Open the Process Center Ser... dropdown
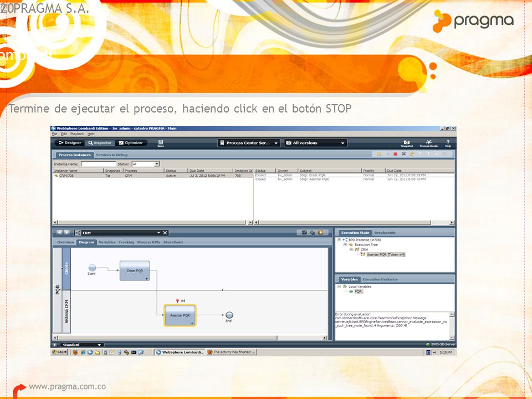This screenshot has height=399, width=532. [249, 143]
